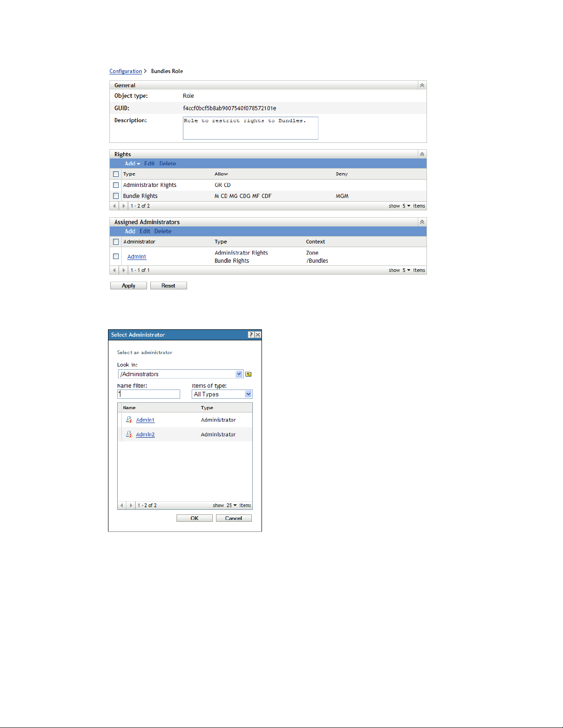The width and height of the screenshot is (563, 728).
Task: Open the Configuration breadcrumb link
Action: [125, 71]
